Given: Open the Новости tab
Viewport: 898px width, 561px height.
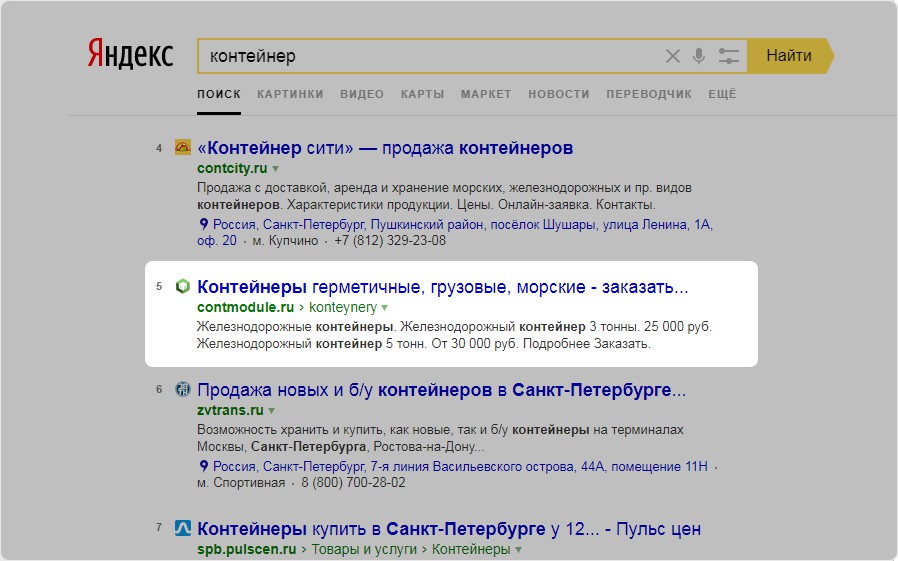Looking at the screenshot, I should tap(559, 94).
